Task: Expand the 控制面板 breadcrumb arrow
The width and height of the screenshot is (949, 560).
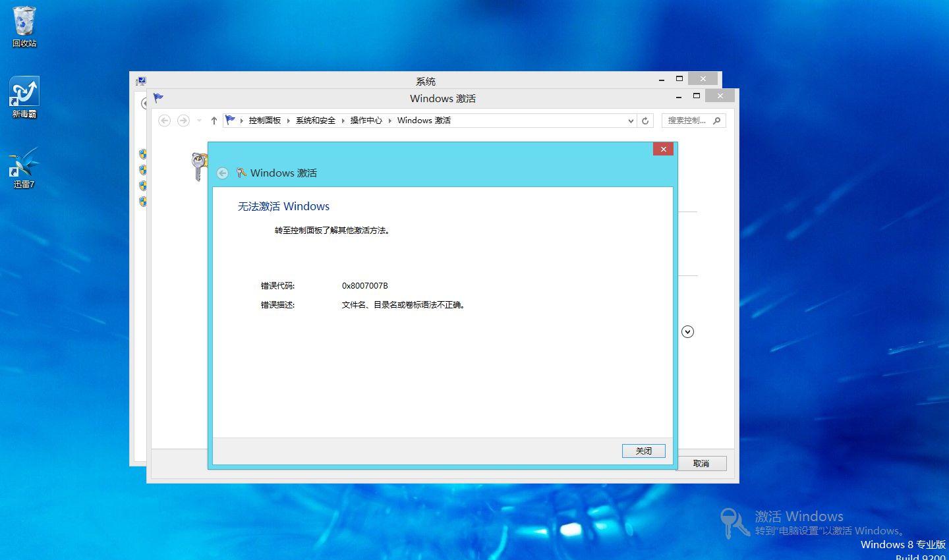Action: click(288, 121)
